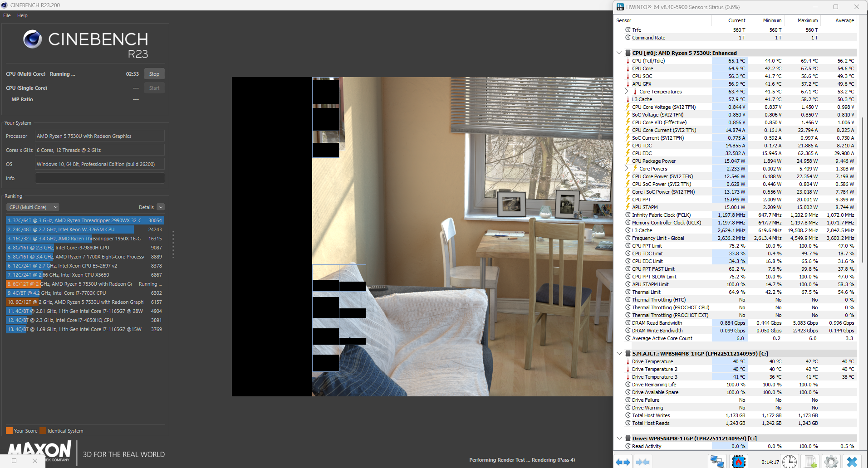The height and width of the screenshot is (468, 868).
Task: Expand the Core Temperatures sensor row
Action: pos(627,92)
